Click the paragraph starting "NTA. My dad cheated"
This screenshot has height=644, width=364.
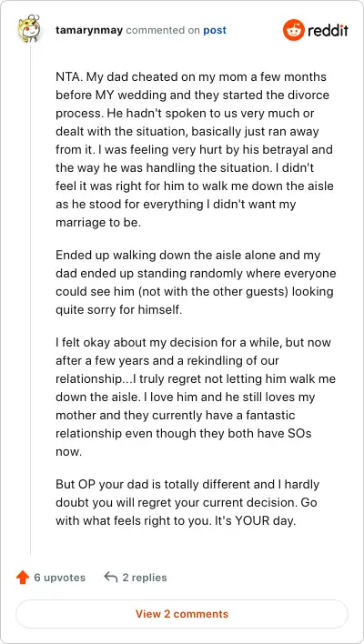(195, 149)
